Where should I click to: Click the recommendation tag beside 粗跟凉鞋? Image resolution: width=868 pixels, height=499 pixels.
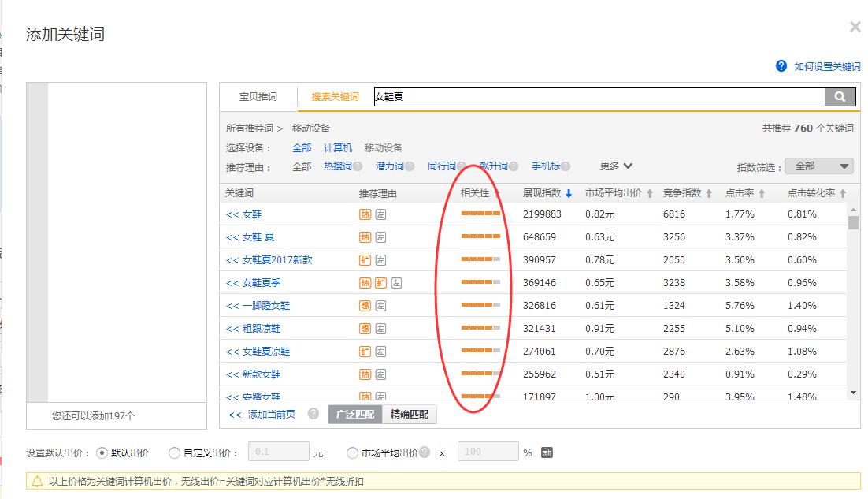point(365,328)
